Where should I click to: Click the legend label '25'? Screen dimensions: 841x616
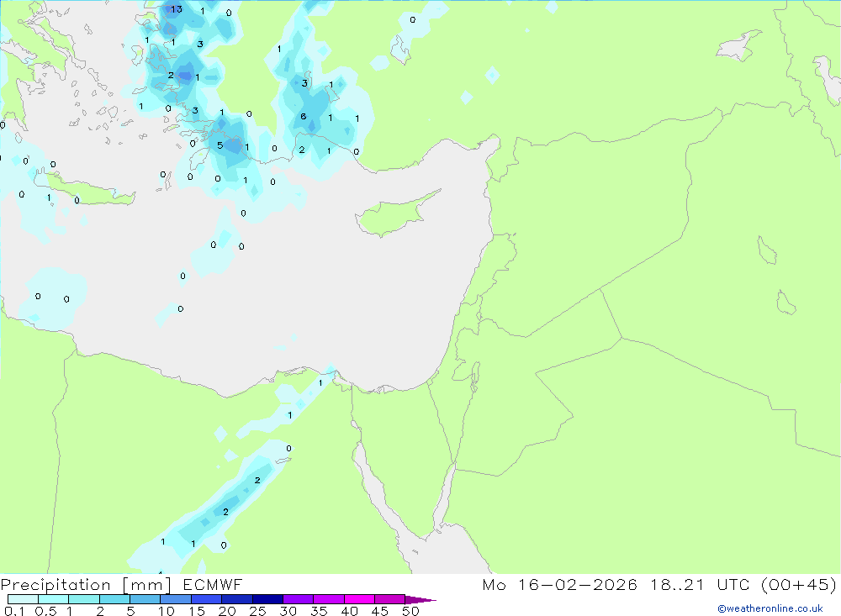coord(257,611)
